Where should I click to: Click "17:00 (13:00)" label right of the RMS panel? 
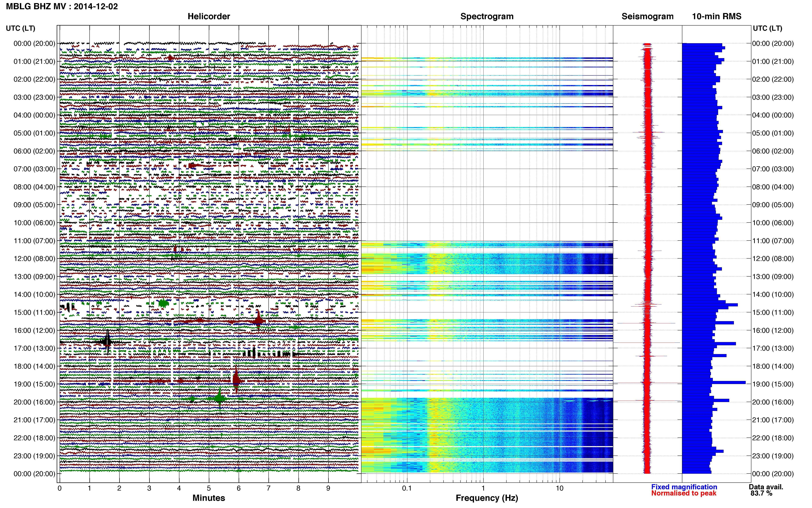click(773, 348)
